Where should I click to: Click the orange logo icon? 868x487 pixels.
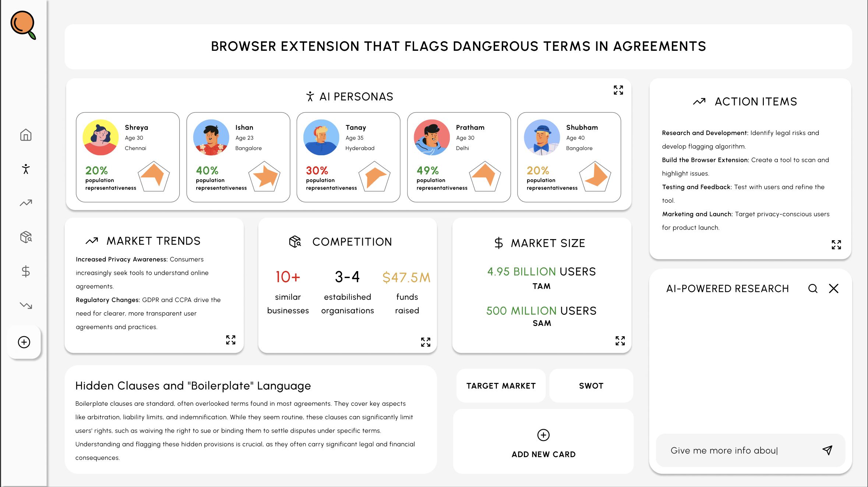coord(23,25)
